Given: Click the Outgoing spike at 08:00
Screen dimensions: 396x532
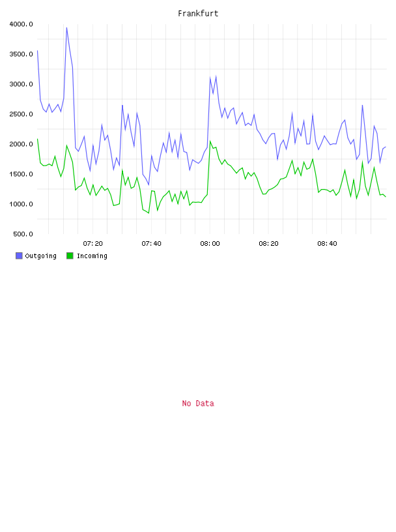Looking at the screenshot, I should click(210, 78).
